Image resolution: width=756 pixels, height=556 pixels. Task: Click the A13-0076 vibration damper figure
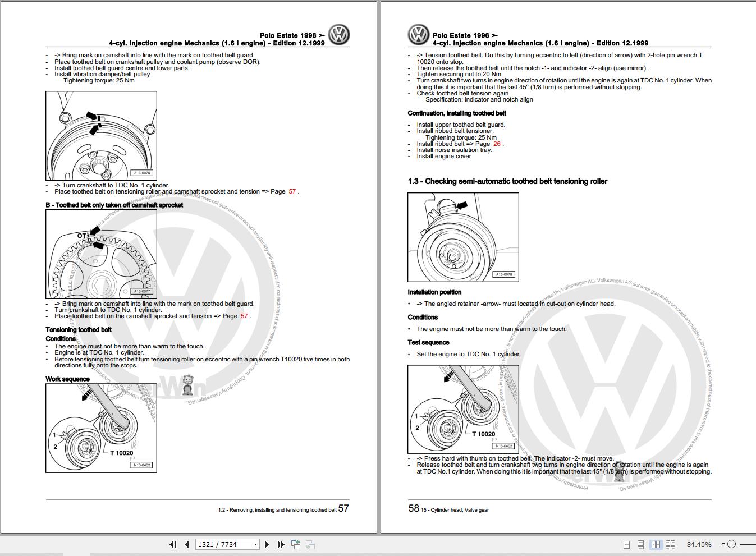pos(101,135)
